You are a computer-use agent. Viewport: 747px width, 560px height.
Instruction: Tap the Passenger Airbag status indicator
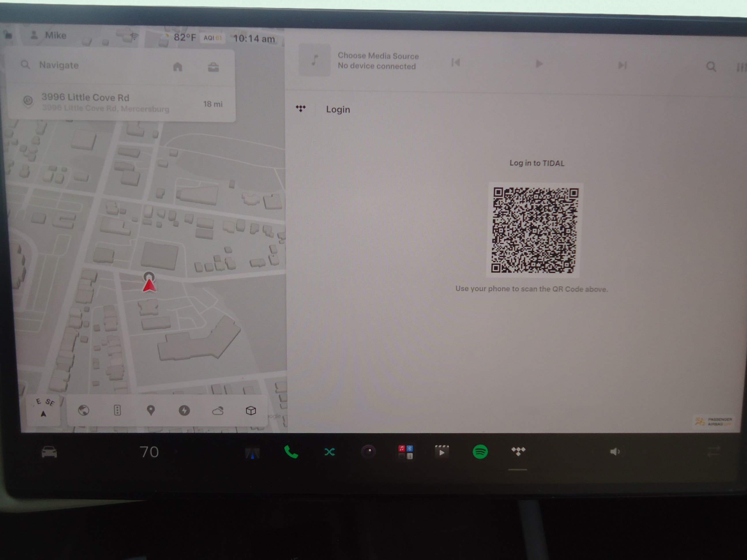[713, 422]
